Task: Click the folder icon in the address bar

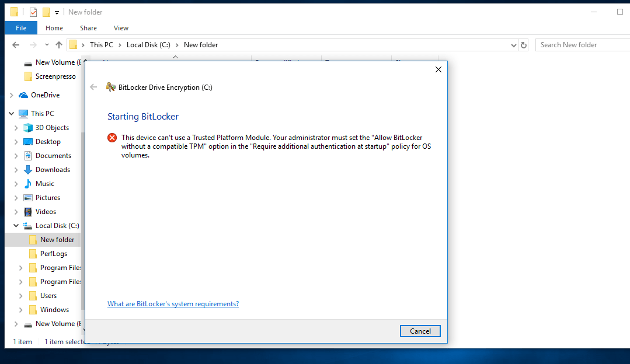Action: (74, 44)
